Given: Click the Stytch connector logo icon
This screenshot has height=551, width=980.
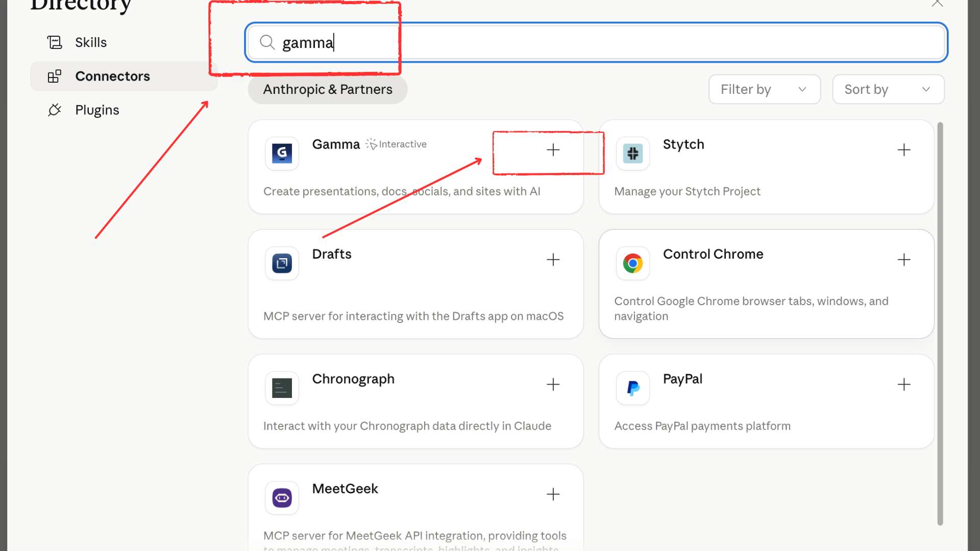Looking at the screenshot, I should pyautogui.click(x=632, y=153).
